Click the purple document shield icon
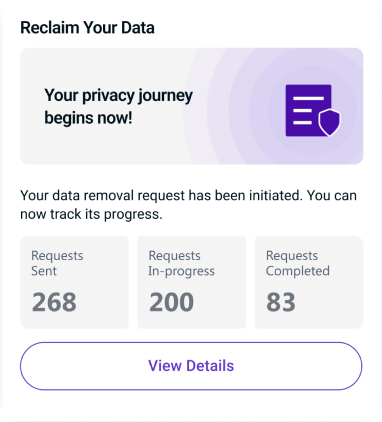 click(x=313, y=110)
